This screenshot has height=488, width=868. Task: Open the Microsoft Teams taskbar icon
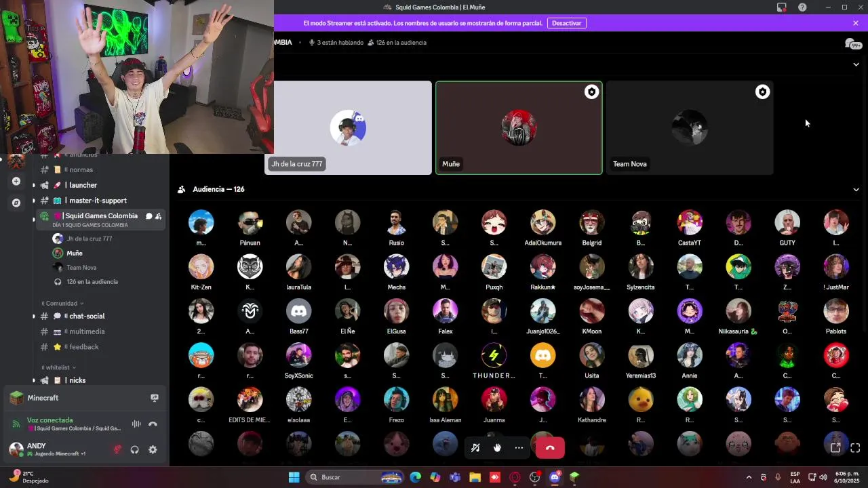pos(455,477)
